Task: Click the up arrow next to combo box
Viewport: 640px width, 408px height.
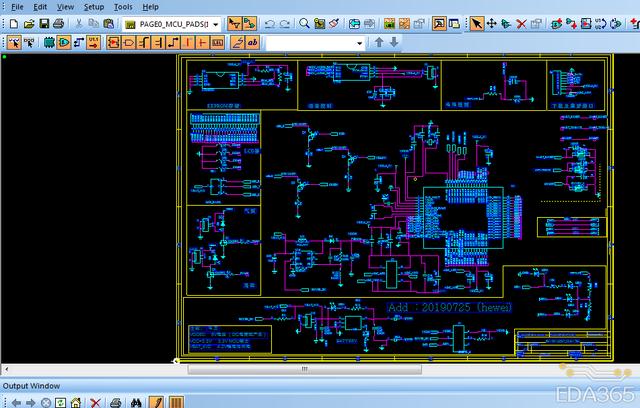Action: [x=379, y=42]
